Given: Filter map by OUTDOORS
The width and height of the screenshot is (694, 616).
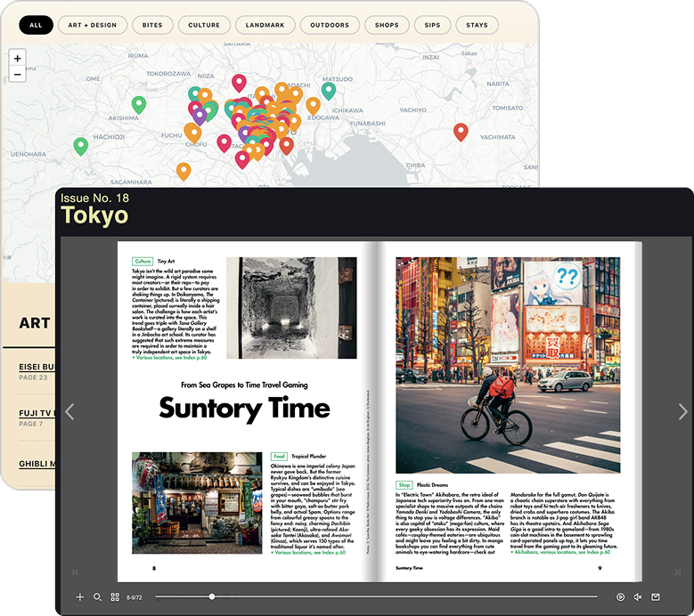Looking at the screenshot, I should click(x=330, y=25).
